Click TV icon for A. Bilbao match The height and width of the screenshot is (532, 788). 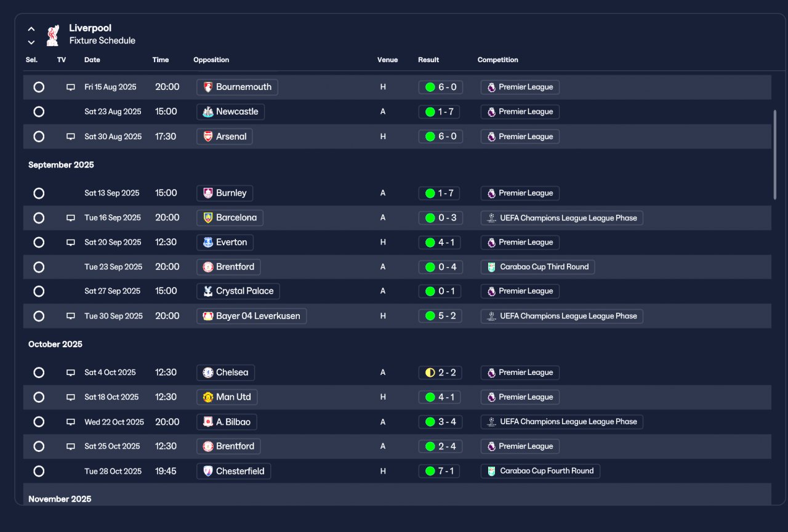tap(71, 422)
